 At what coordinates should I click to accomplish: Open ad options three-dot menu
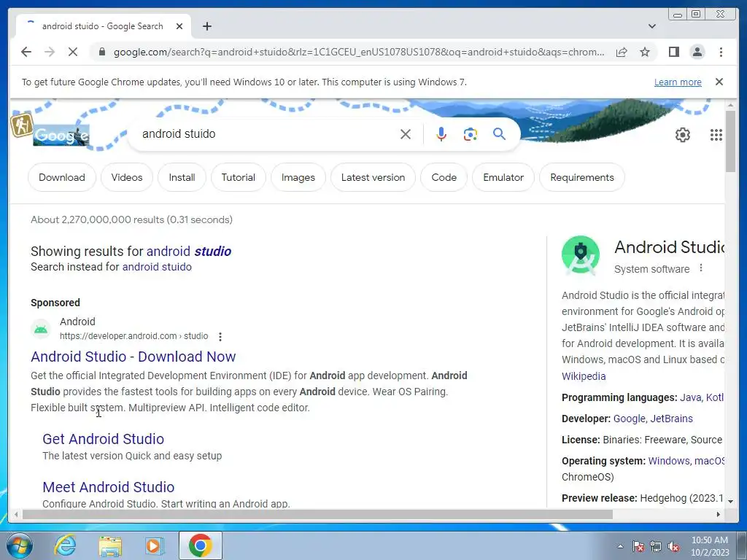[x=220, y=337]
